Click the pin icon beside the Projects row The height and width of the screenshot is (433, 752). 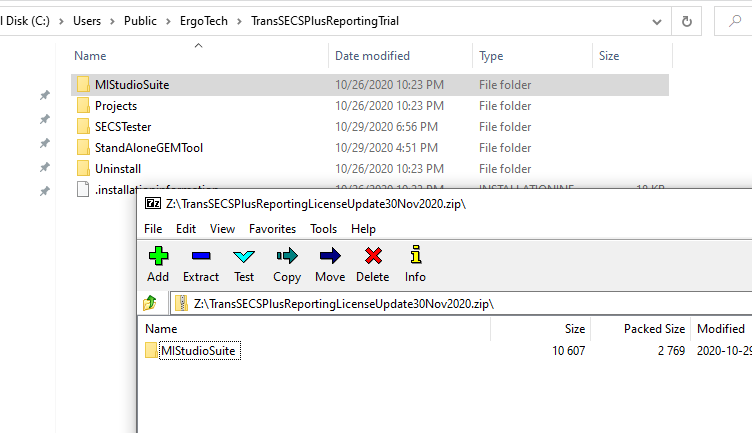45,119
